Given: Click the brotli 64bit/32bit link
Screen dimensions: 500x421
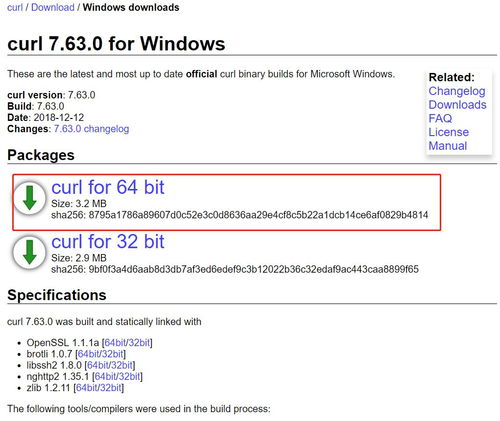Looking at the screenshot, I should click(x=100, y=354).
